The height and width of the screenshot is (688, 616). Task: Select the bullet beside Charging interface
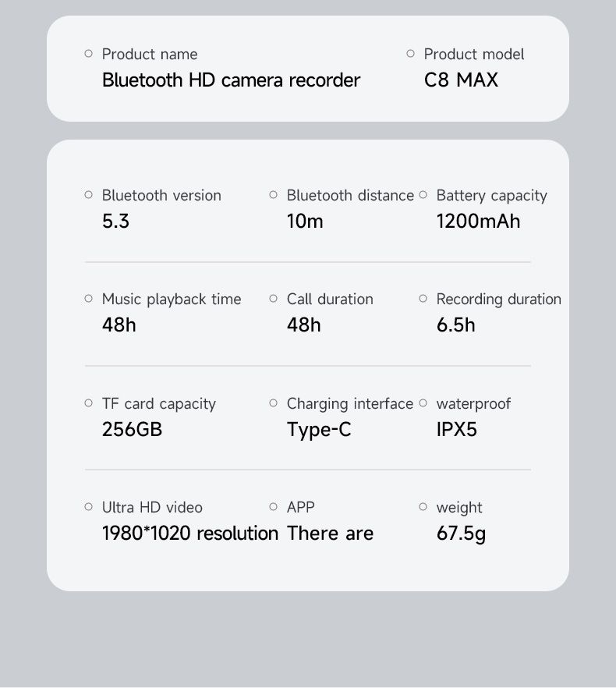coord(273,403)
